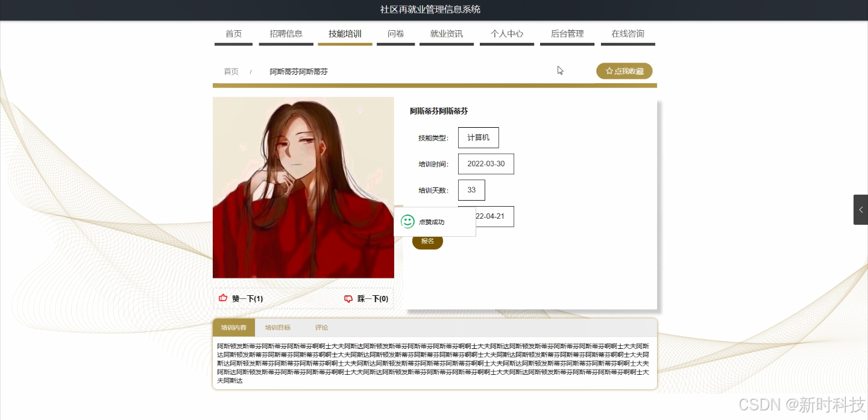The image size is (868, 420).
Task: Click the thumbs-down dislike icon
Action: click(x=348, y=299)
